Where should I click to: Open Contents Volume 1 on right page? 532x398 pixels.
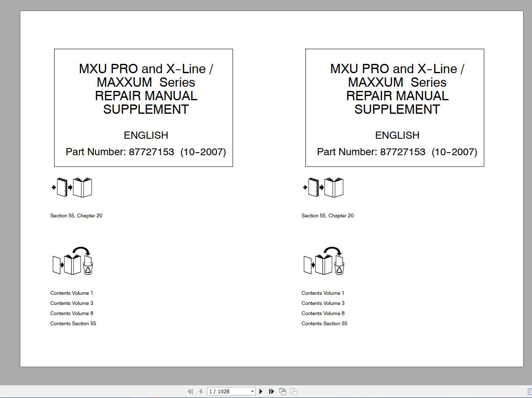pos(323,293)
